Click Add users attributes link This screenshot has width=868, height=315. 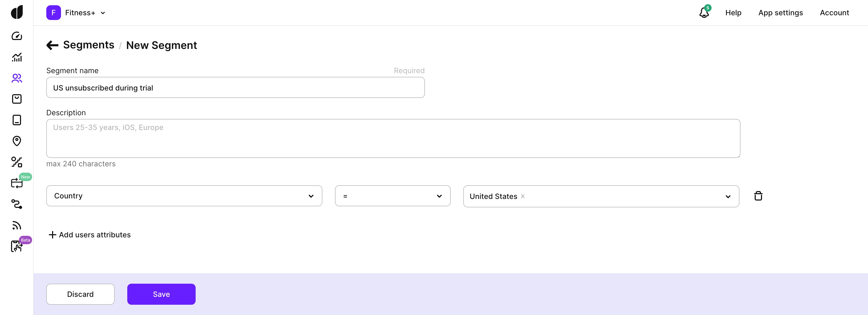90,235
